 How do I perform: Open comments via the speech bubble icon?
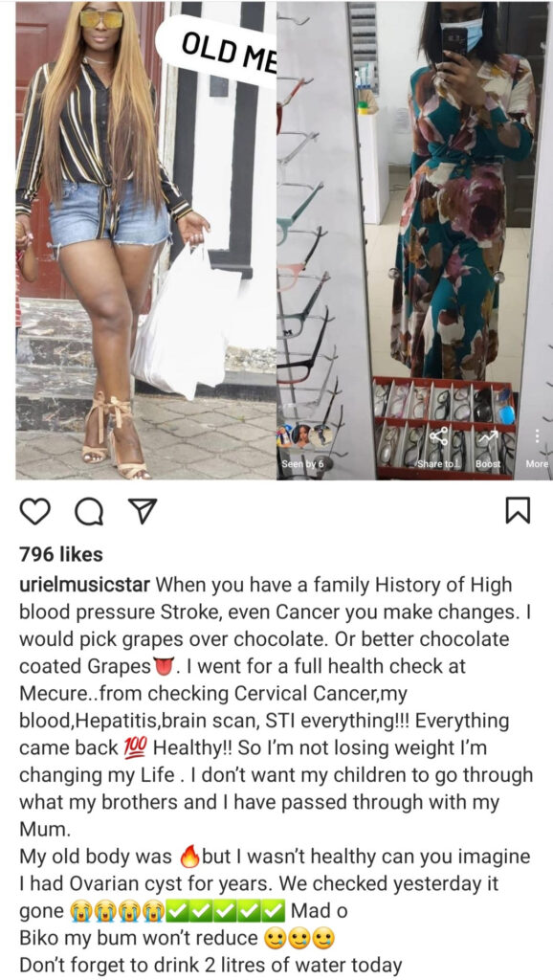[x=89, y=511]
